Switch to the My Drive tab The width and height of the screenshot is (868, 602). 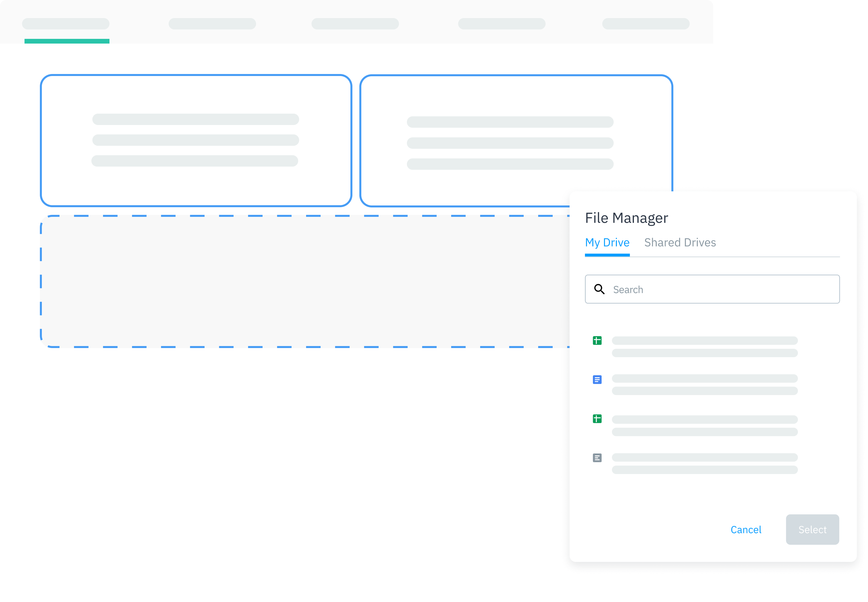(x=607, y=243)
